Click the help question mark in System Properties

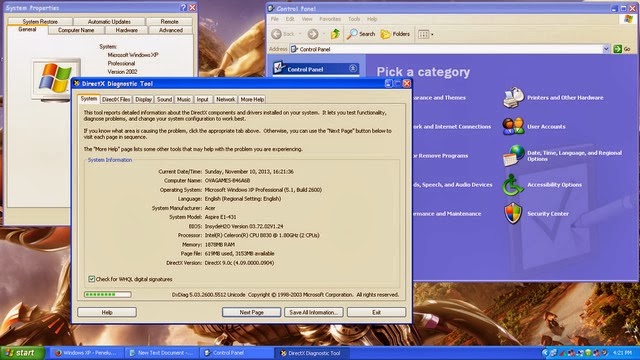183,8
